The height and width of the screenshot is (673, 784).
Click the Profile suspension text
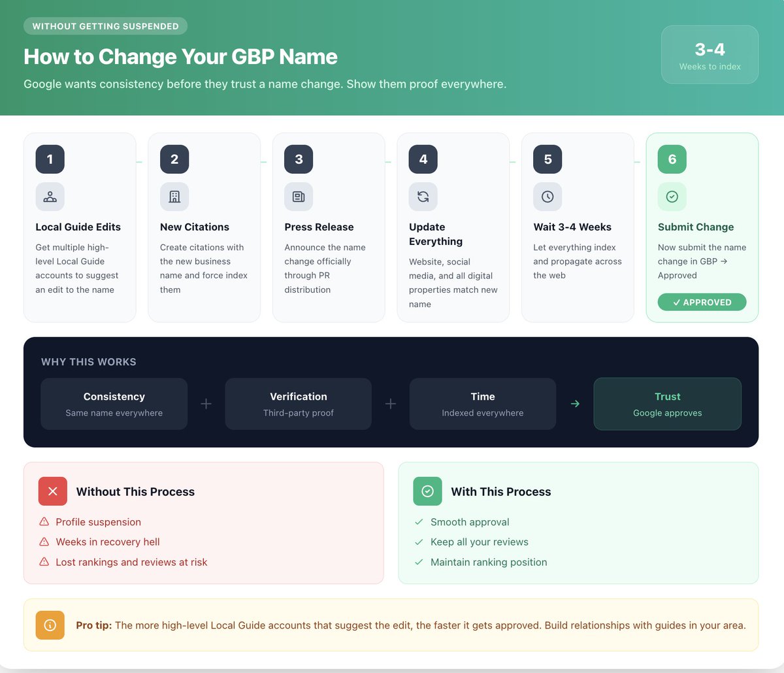(x=98, y=521)
